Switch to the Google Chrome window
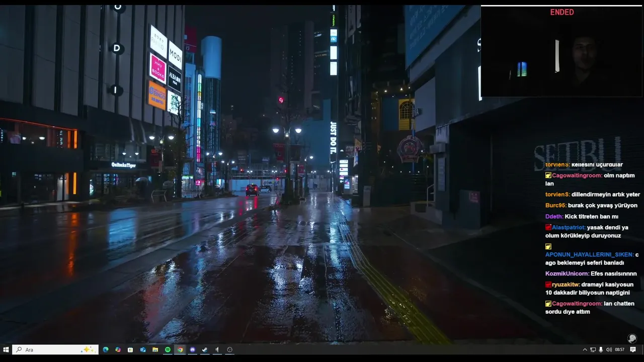 click(180, 349)
